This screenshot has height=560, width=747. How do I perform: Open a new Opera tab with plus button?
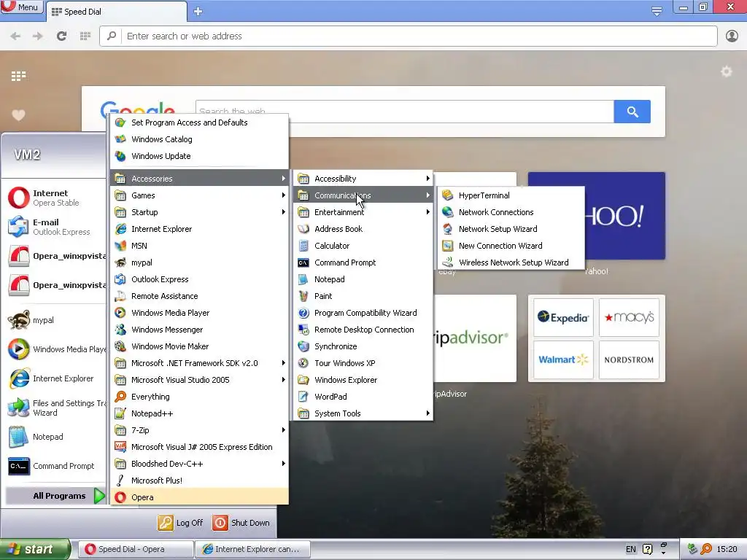click(x=198, y=12)
